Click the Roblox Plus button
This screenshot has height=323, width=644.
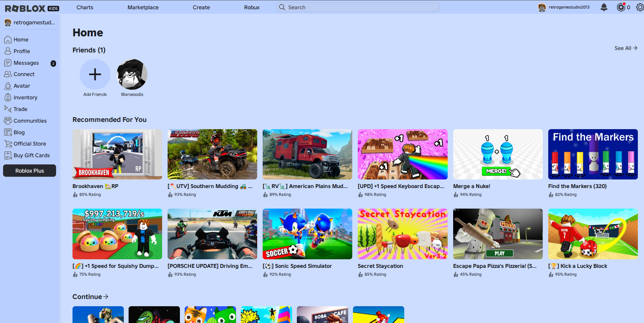(x=30, y=171)
